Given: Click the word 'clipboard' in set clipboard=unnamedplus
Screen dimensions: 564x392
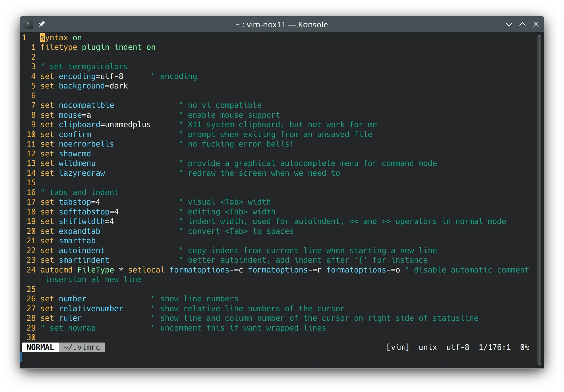Looking at the screenshot, I should tap(79, 125).
